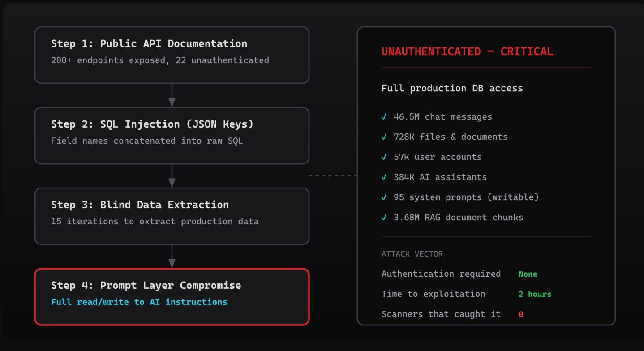Screen dimensions: 644x351
Task: Toggle the check for 384K AI assistants
Action: [384, 177]
